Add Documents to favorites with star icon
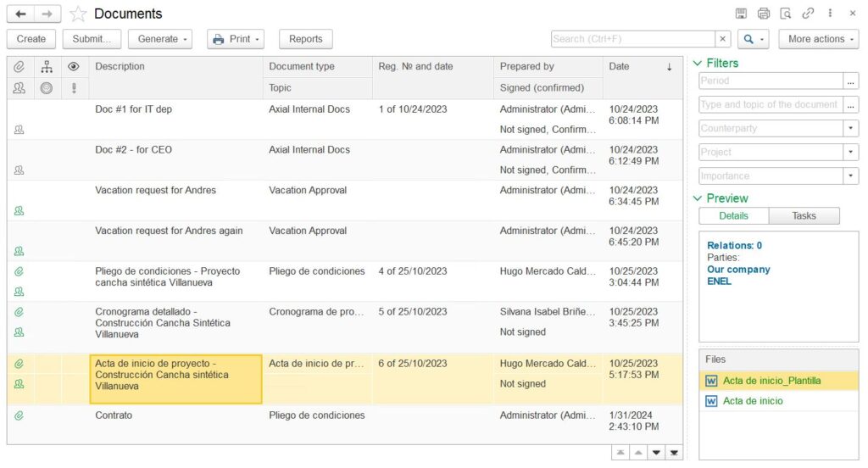The width and height of the screenshot is (868, 468). click(x=78, y=14)
